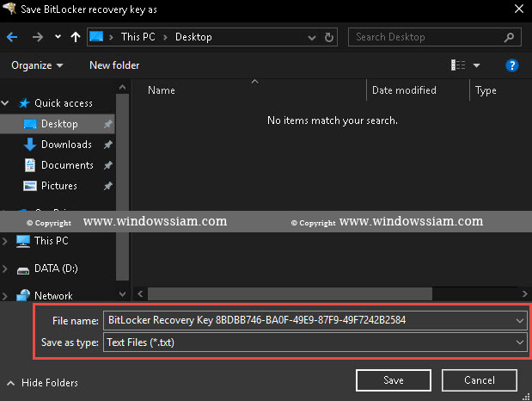Click the pin icon beside Pictures
Viewport: 532px width, 401px height.
point(108,186)
